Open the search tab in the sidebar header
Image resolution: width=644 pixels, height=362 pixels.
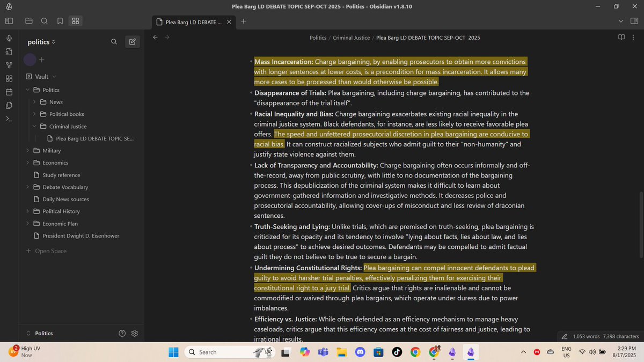(x=45, y=21)
